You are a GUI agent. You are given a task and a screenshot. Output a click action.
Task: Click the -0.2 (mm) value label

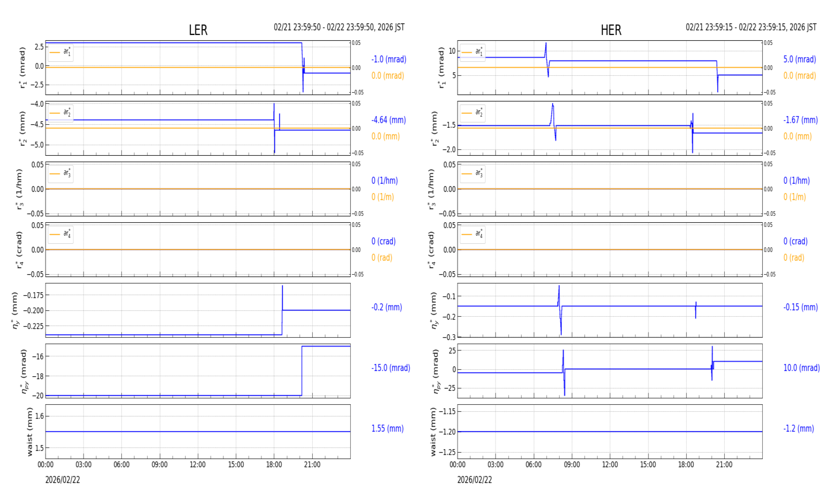[x=386, y=307]
